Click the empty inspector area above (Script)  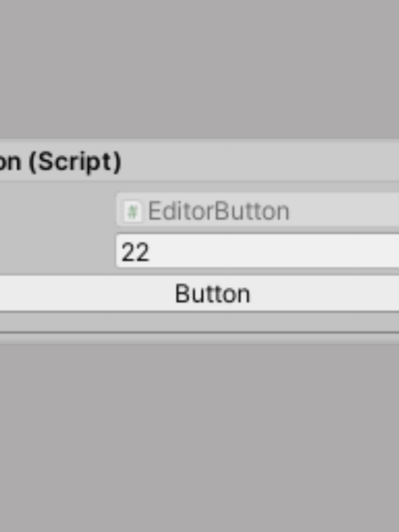[x=199, y=70]
